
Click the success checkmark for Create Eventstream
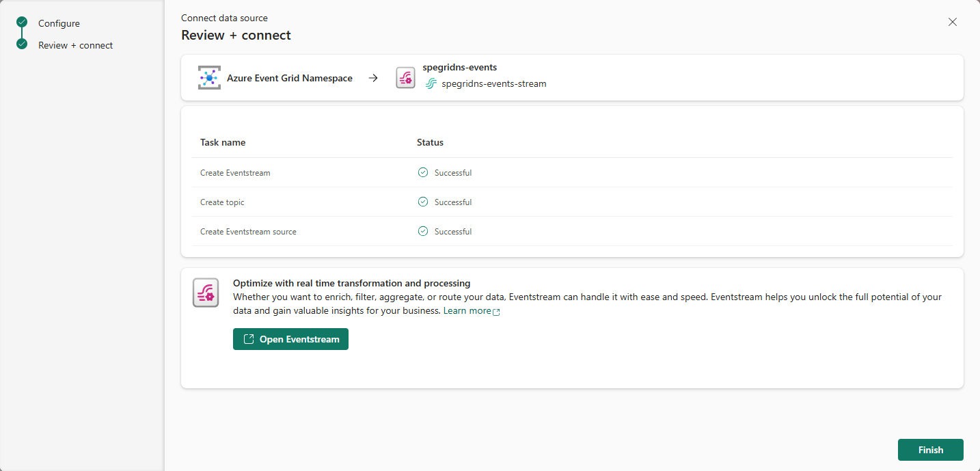click(423, 172)
